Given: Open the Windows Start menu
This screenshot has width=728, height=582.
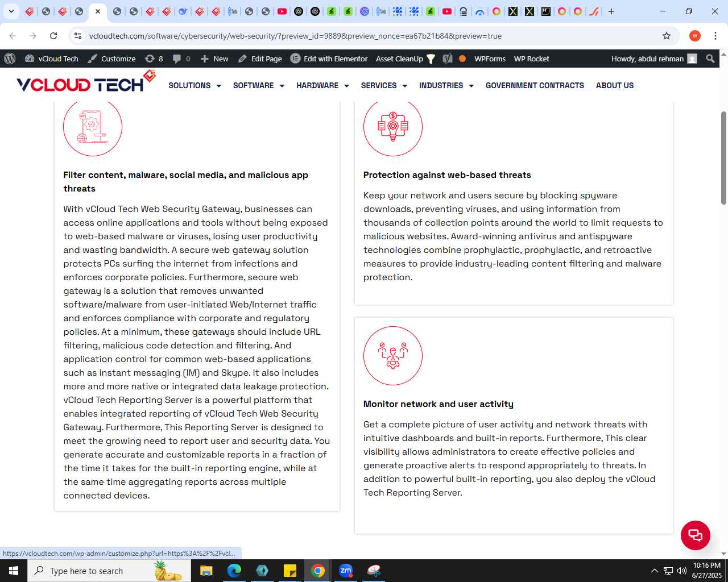Looking at the screenshot, I should (x=14, y=571).
